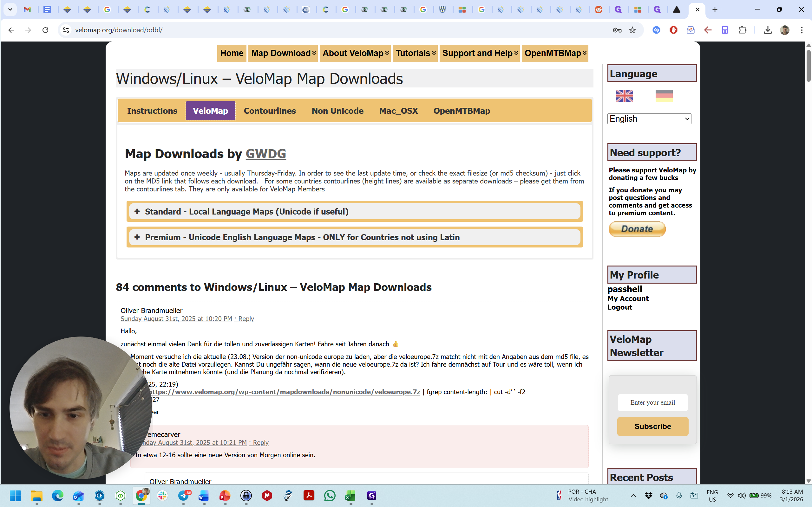Viewport: 812px width, 507px height.
Task: Click the Enter your email field
Action: point(652,402)
